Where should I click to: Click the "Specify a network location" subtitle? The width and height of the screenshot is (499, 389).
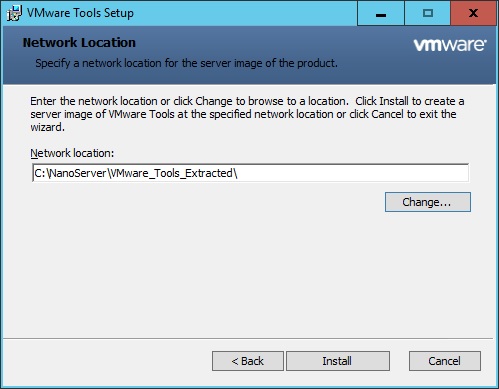point(186,63)
